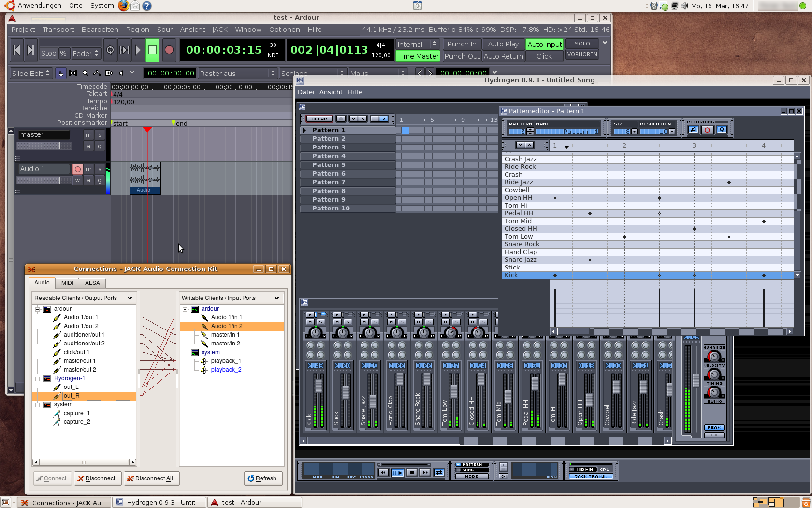Toggle Hydrogen loop song button
The width and height of the screenshot is (812, 508).
(x=439, y=473)
